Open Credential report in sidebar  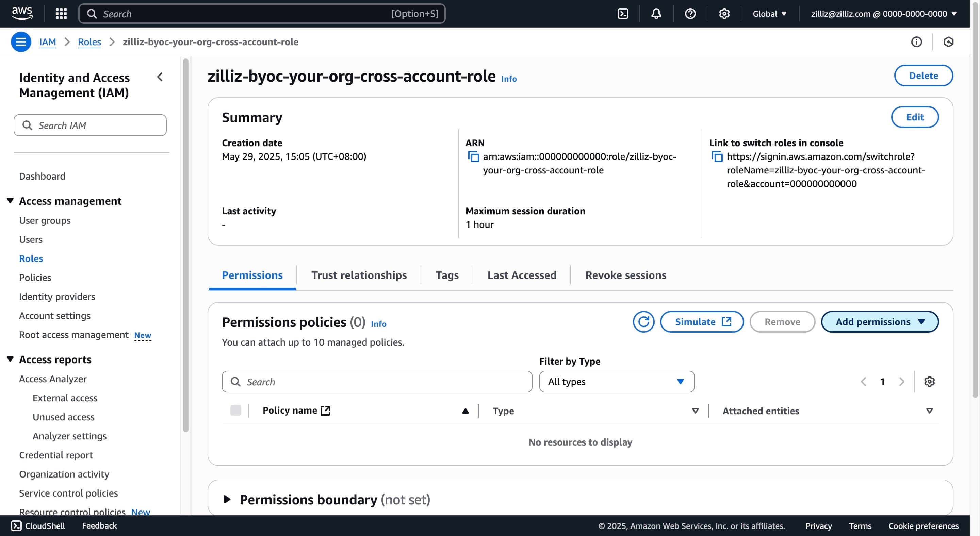[x=56, y=455]
